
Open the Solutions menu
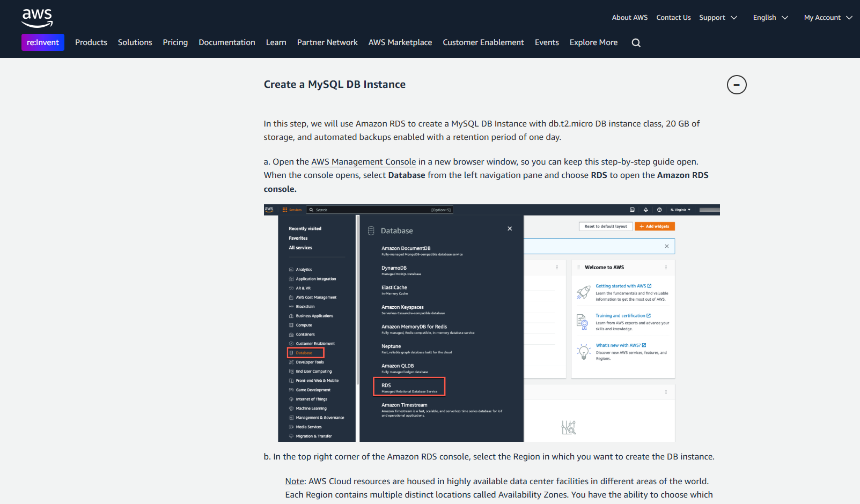[x=135, y=42]
